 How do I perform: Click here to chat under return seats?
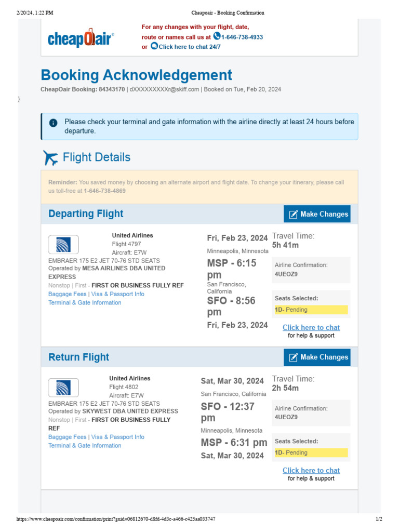(x=311, y=470)
